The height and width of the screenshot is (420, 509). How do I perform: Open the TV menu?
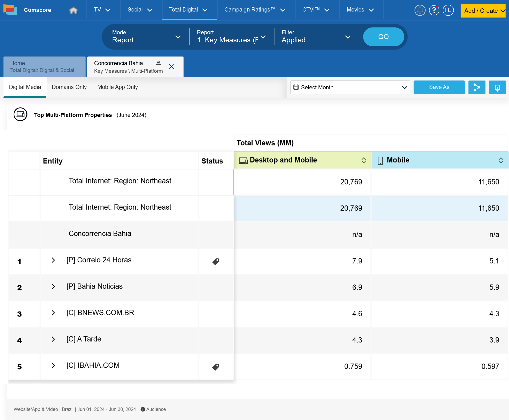pos(102,10)
